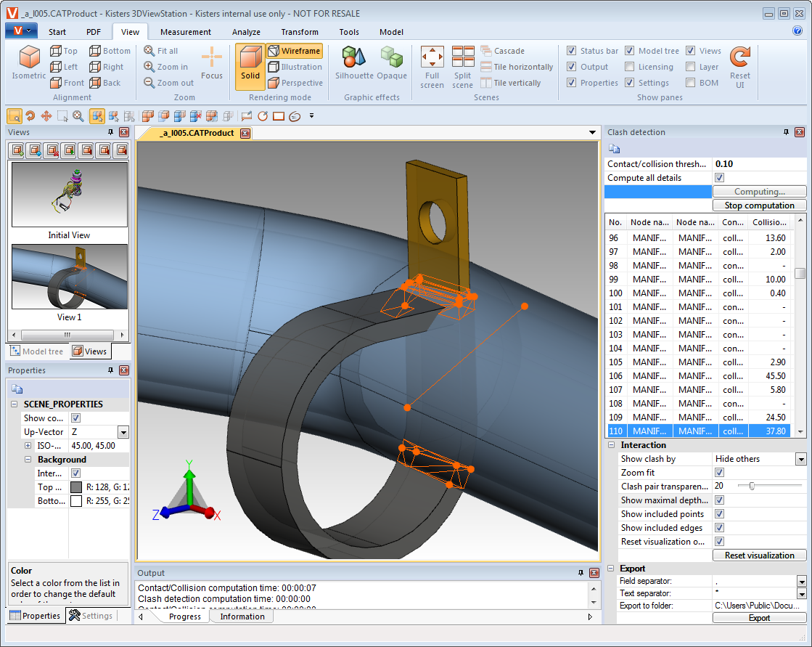Activate the Focus tool
The image size is (812, 647).
212,62
